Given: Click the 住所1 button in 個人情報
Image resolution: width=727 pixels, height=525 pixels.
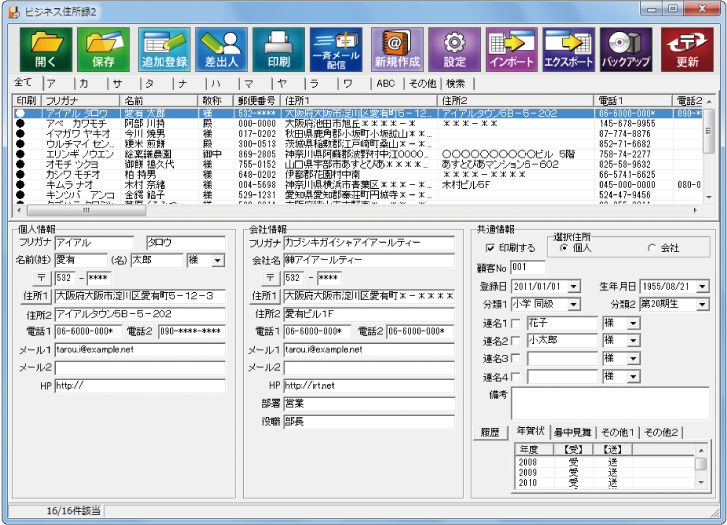Looking at the screenshot, I should (x=36, y=296).
